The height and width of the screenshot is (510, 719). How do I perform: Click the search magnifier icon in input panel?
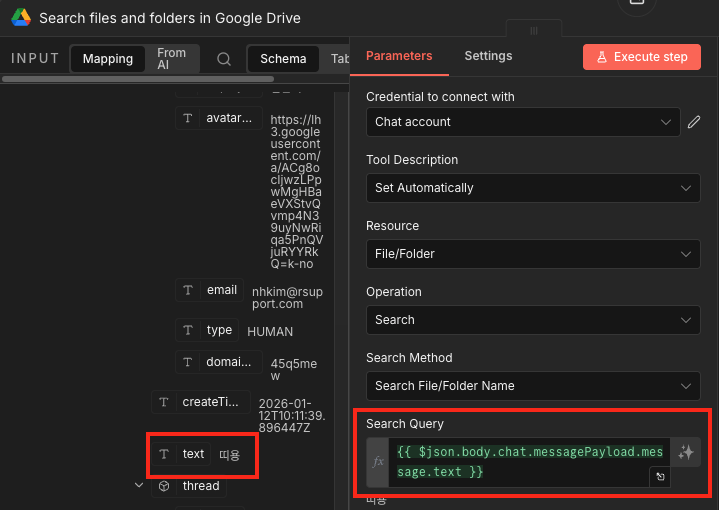(224, 59)
